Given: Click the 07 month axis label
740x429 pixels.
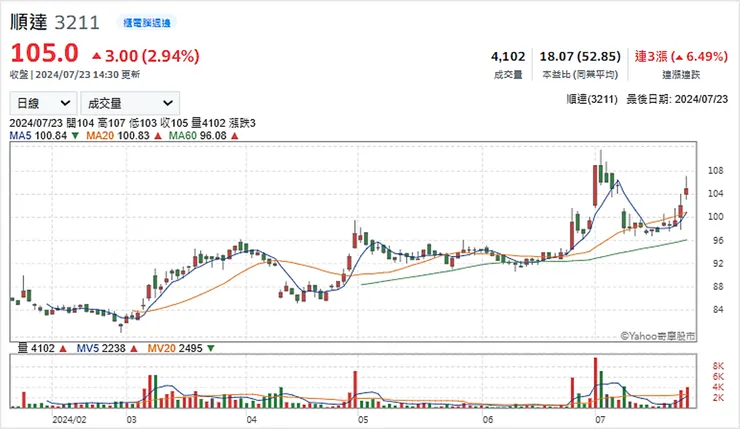Looking at the screenshot, I should (x=600, y=420).
